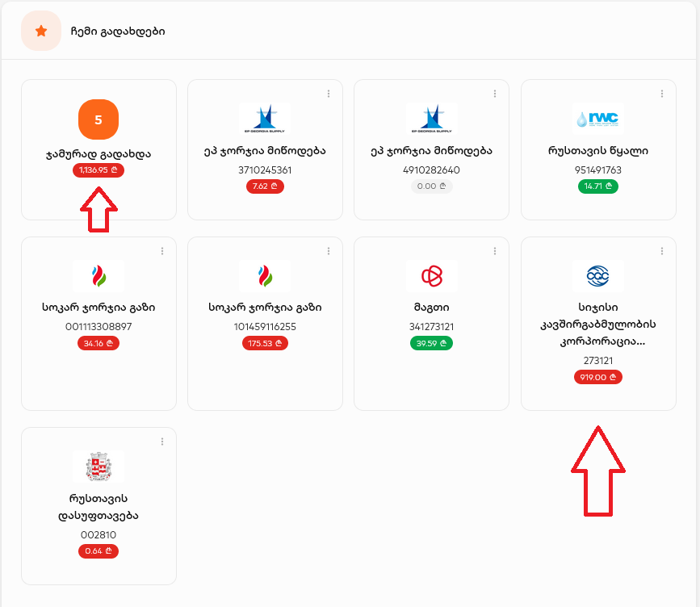Click the red 1,136.95 total amount badge
This screenshot has width=700, height=607.
click(99, 170)
